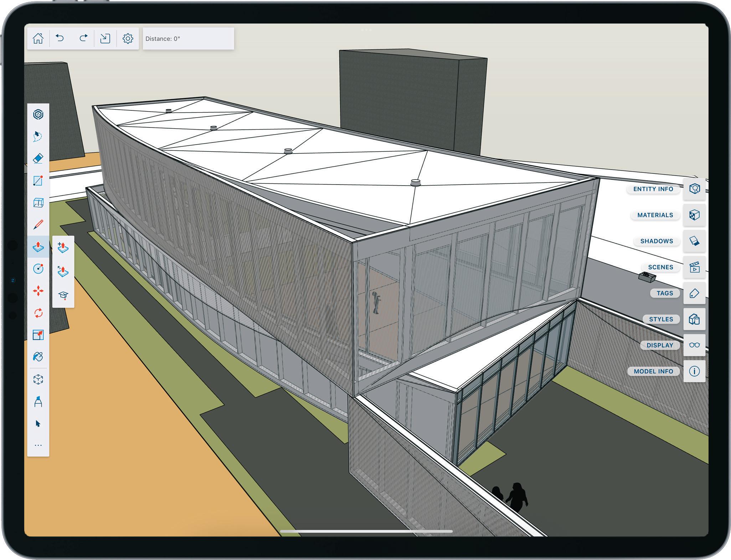Expand the more tools ellipsis
Image resolution: width=731 pixels, height=560 pixels.
(38, 445)
